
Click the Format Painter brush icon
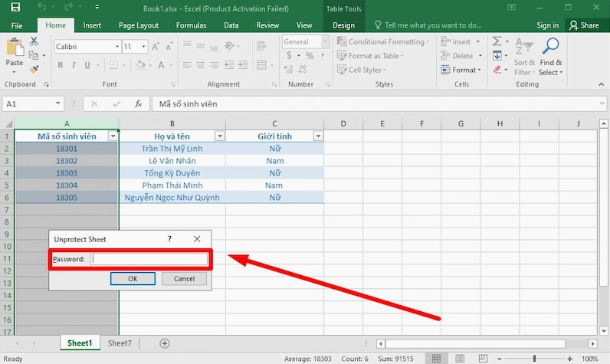(x=34, y=69)
